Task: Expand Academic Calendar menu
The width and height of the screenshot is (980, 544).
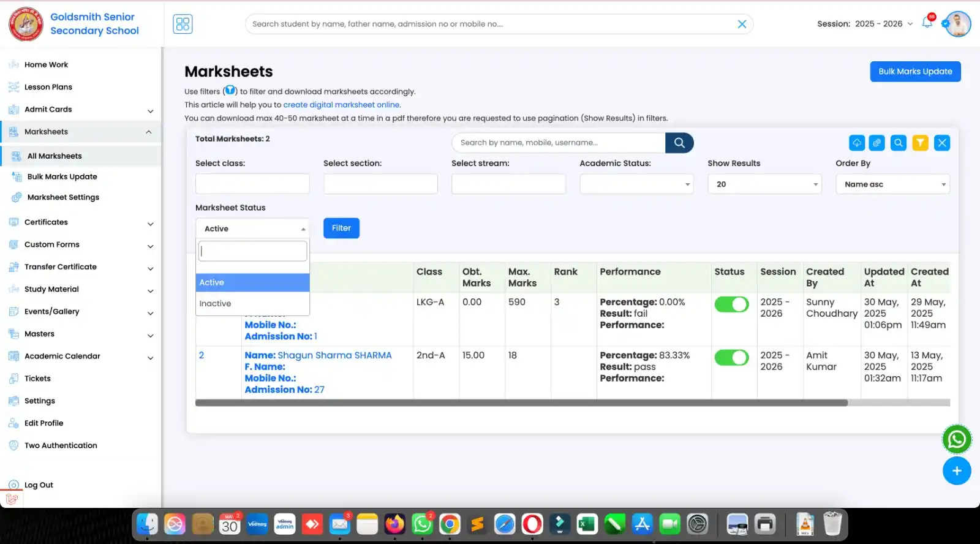Action: point(150,357)
